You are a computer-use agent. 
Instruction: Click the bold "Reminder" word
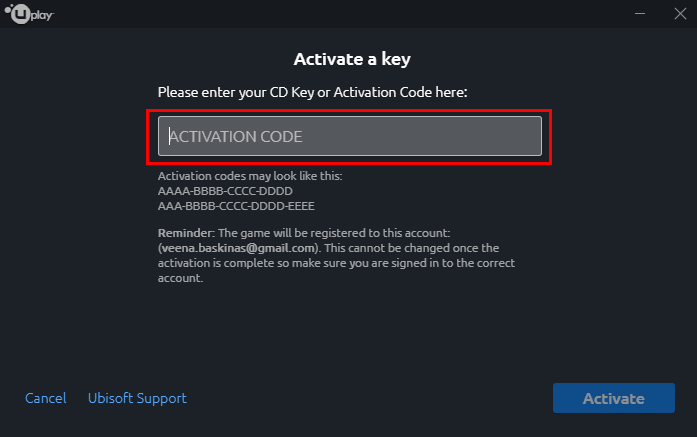click(183, 232)
